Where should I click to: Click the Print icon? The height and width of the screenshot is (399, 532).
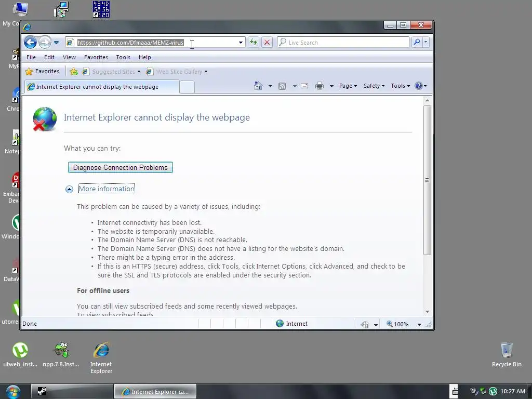(x=320, y=86)
